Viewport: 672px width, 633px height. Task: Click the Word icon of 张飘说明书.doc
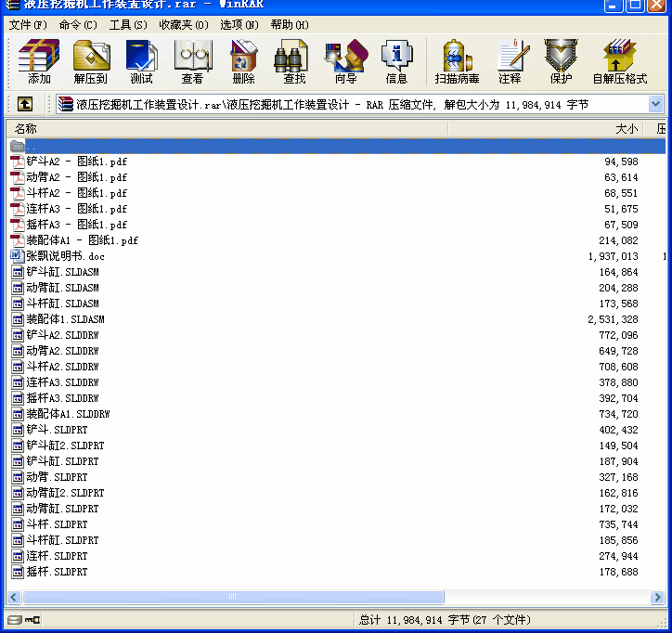coord(17,256)
